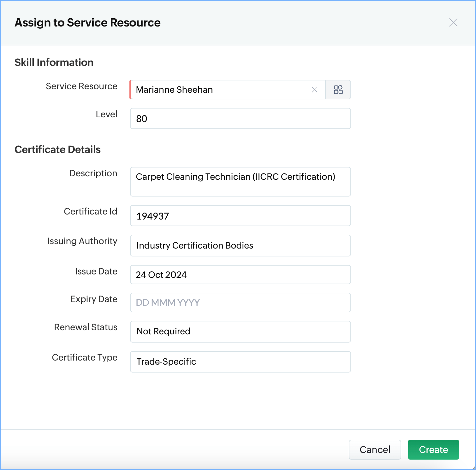Open the Service Resource lookup icon
The image size is (476, 470).
click(338, 90)
